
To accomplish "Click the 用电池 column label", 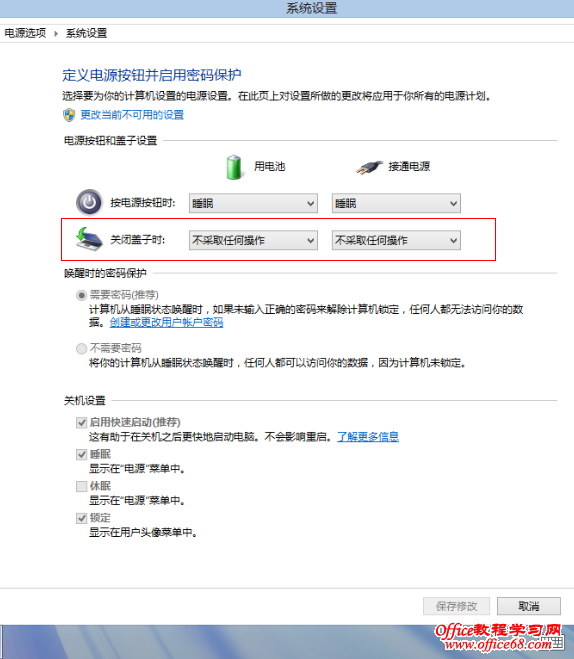I will (269, 166).
